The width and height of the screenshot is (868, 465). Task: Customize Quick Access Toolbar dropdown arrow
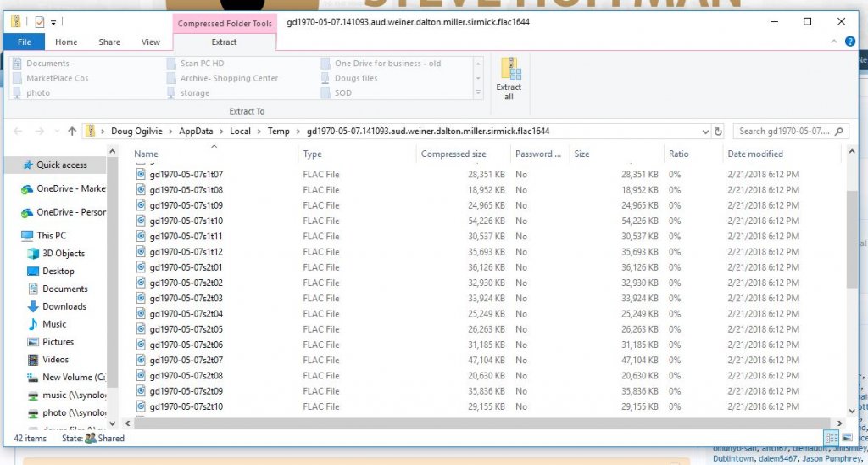pos(53,23)
